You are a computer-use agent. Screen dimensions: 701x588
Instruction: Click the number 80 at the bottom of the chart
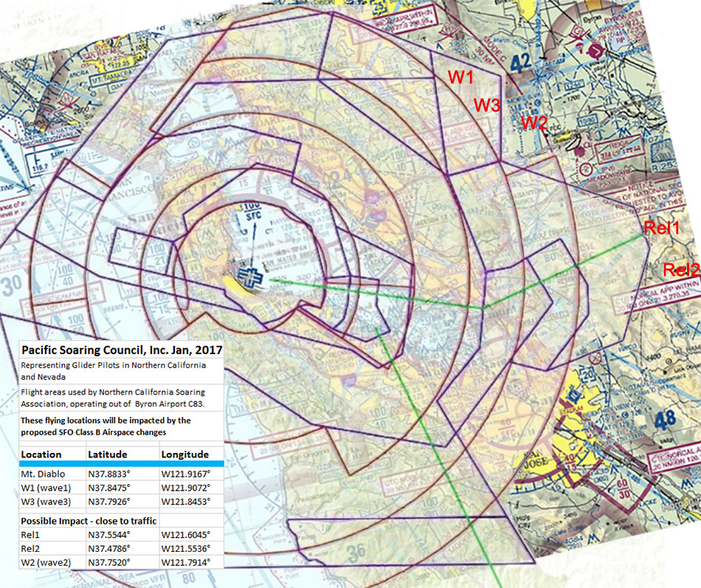click(188, 578)
